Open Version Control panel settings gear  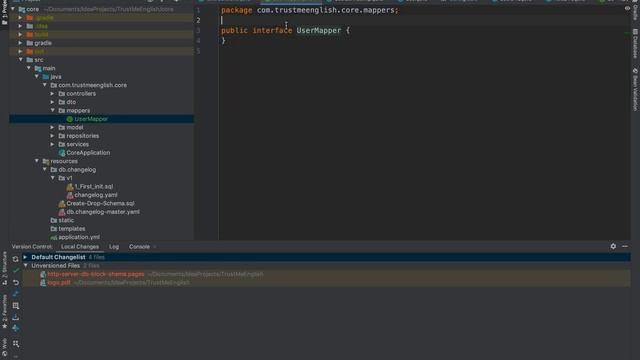[x=613, y=246]
